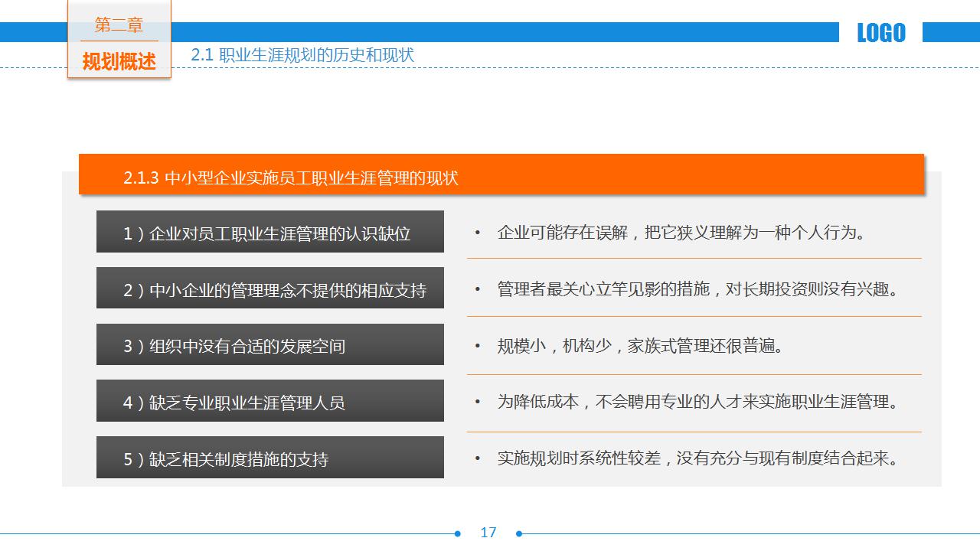Select the box 1）企业对员工职业生涯管理的认识缺位

(x=269, y=231)
